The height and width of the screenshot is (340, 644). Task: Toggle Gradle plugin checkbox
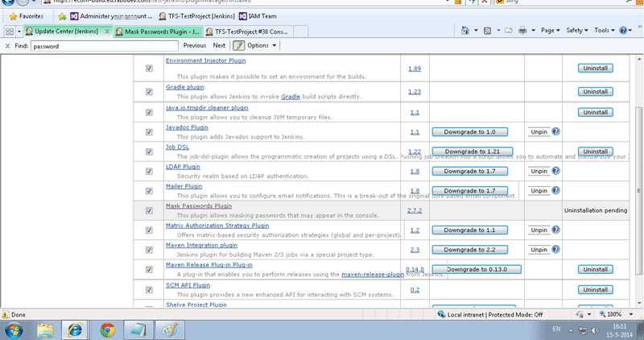point(149,92)
